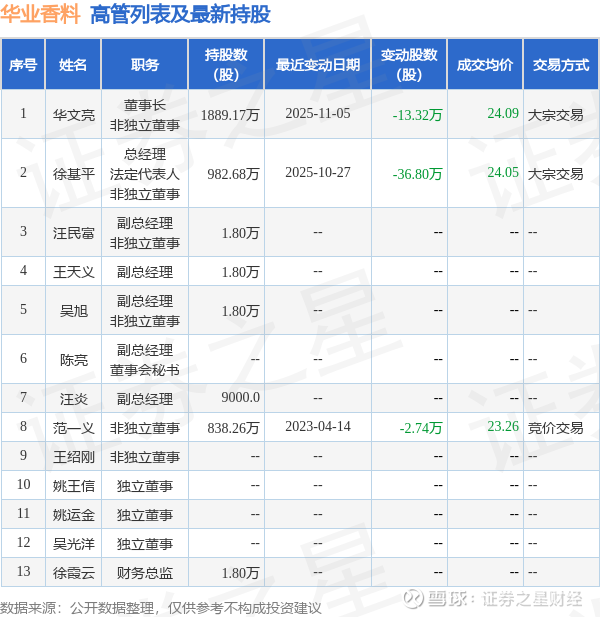Select the name 汪炎
600x617 pixels.
point(74,399)
